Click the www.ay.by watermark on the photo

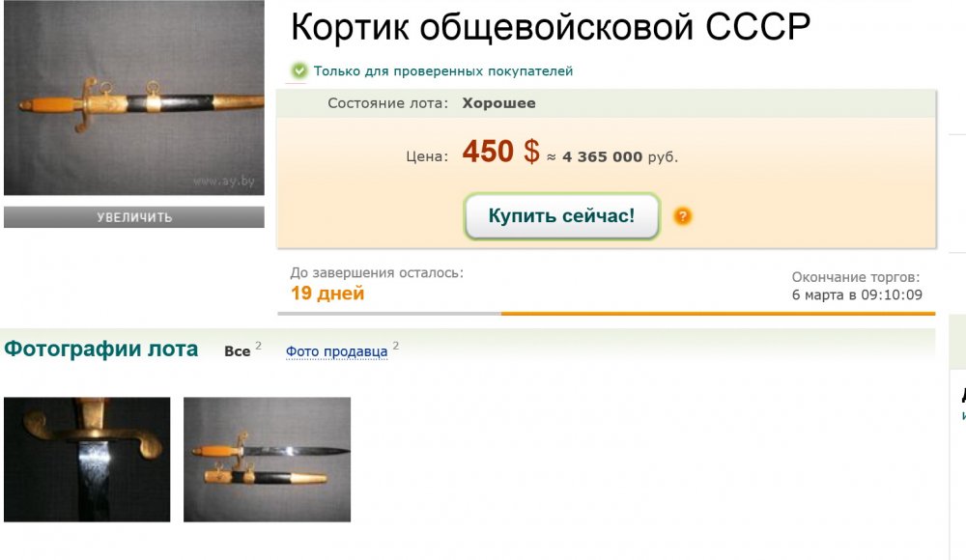click(x=224, y=182)
